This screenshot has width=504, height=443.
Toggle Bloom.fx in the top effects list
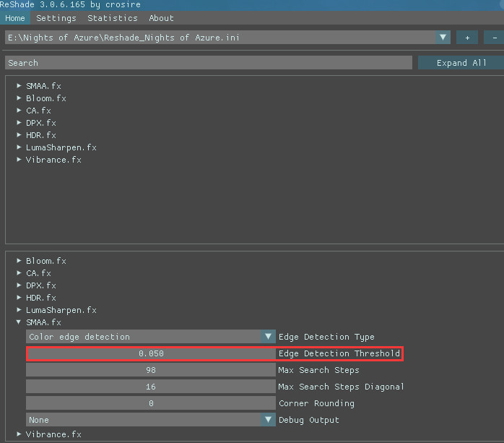45,98
